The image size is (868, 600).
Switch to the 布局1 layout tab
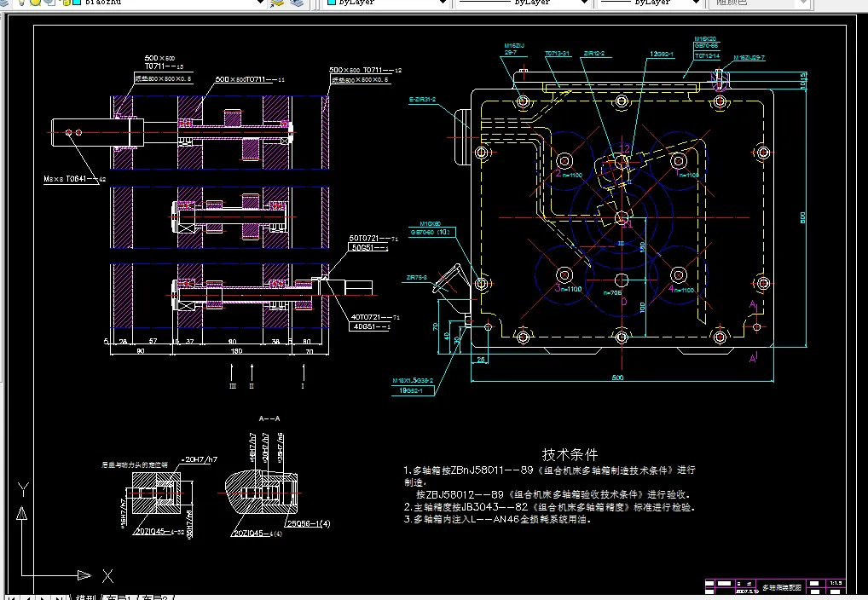[x=119, y=597]
